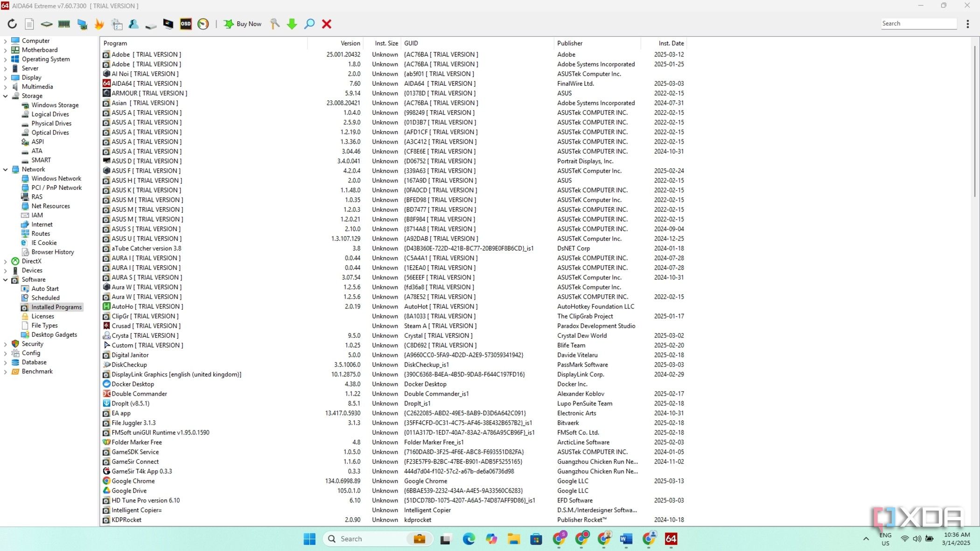The image size is (980, 551).
Task: Expand the Security tree node
Action: tap(5, 344)
